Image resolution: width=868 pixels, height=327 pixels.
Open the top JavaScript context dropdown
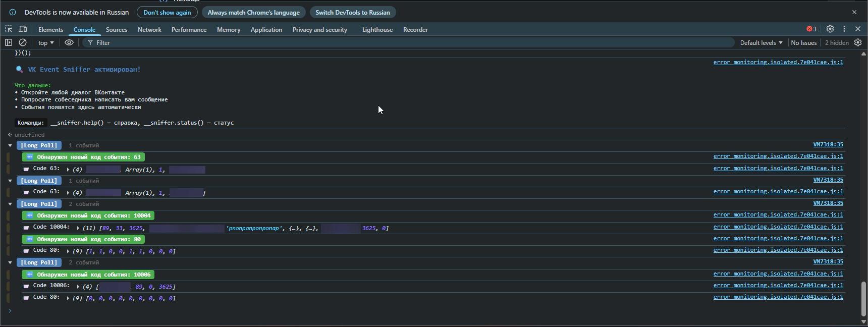[46, 43]
